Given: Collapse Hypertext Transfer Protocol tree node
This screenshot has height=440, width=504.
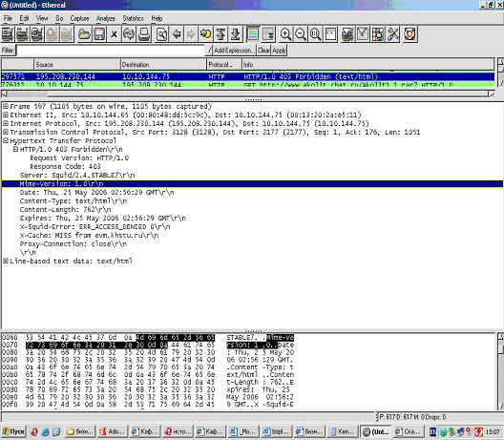Looking at the screenshot, I should point(6,140).
